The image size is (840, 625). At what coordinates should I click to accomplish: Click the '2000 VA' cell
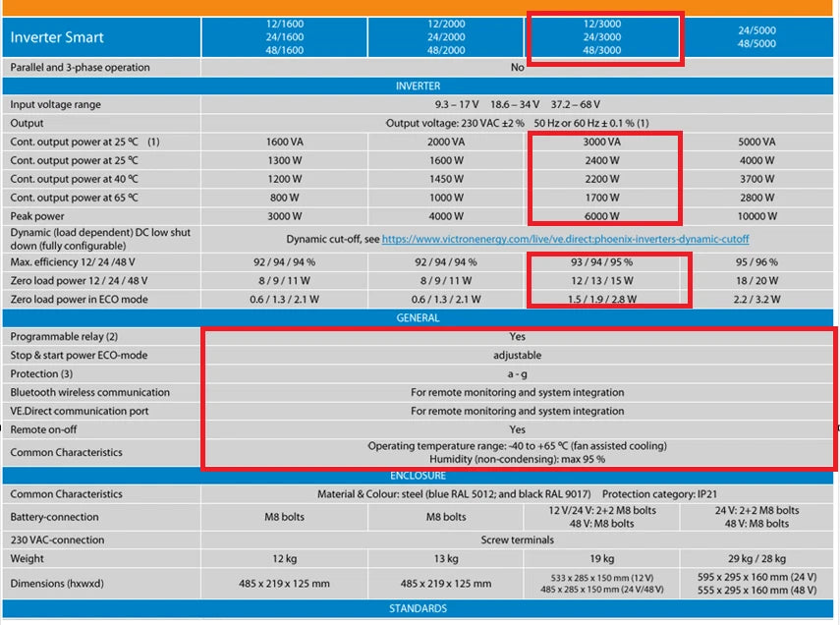(446, 142)
